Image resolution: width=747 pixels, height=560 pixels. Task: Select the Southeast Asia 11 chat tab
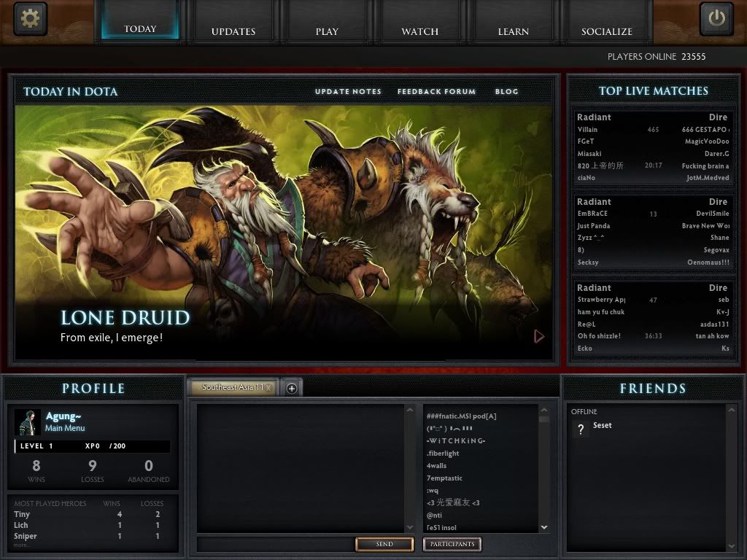[x=231, y=388]
